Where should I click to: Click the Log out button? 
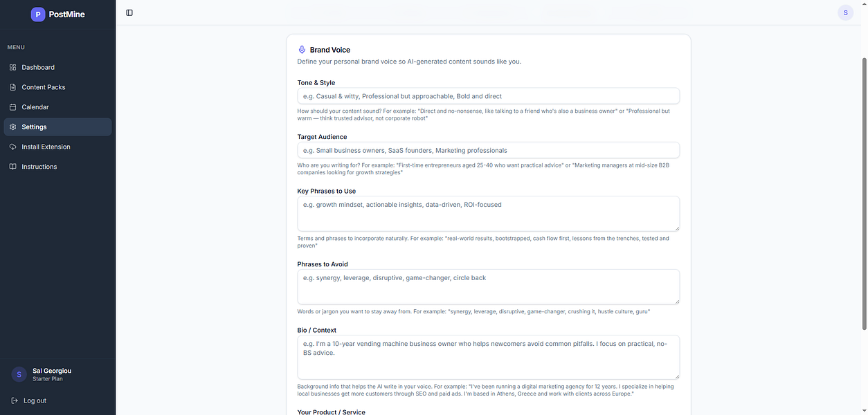pos(29,400)
